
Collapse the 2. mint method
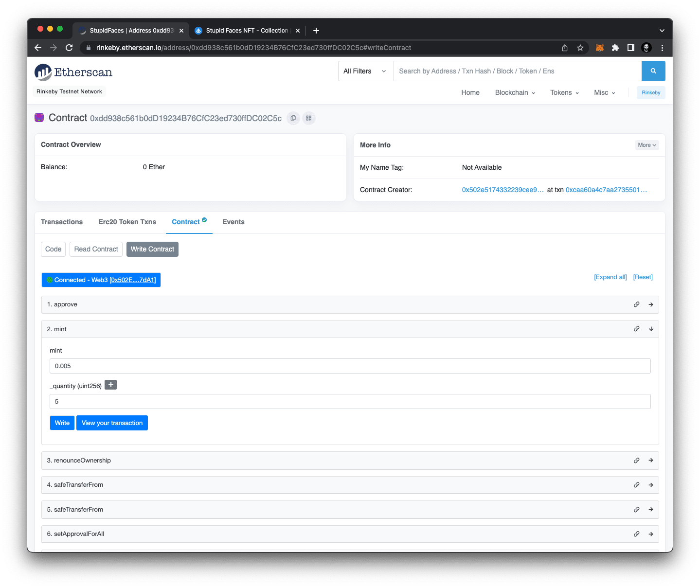coord(651,329)
